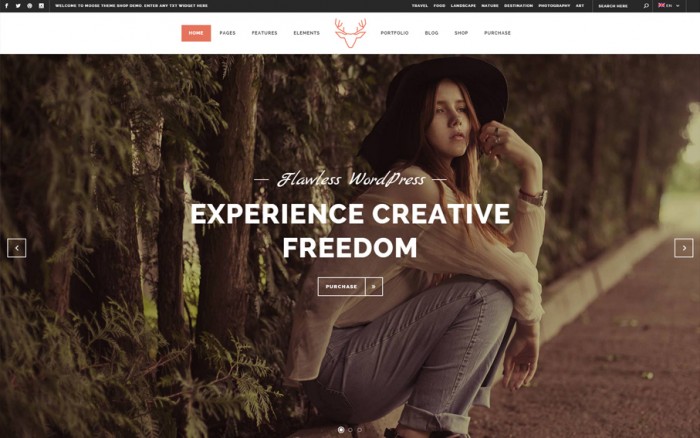700x438 pixels.
Task: Click the search magnifier icon
Action: [646, 6]
